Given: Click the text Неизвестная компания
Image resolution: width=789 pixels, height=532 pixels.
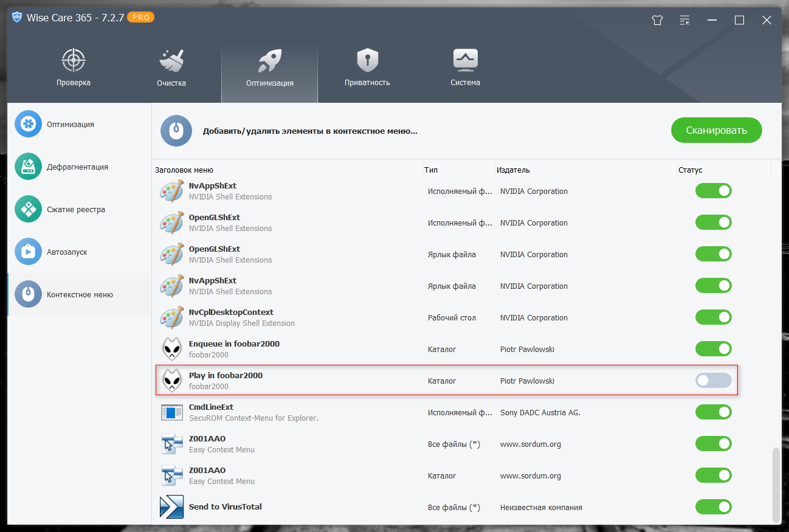Looking at the screenshot, I should 541,508.
